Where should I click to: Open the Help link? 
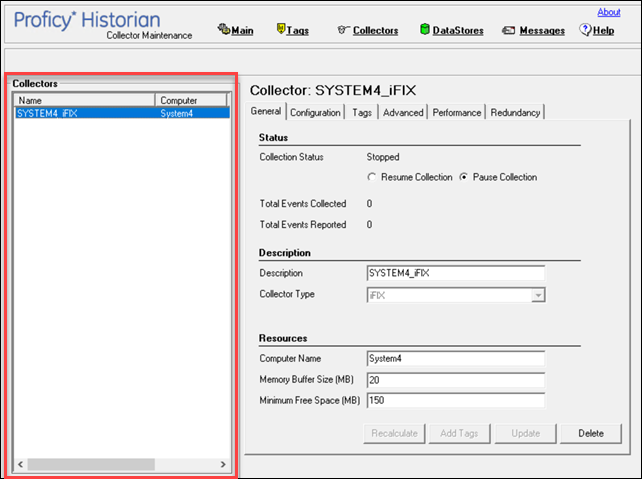pyautogui.click(x=603, y=31)
